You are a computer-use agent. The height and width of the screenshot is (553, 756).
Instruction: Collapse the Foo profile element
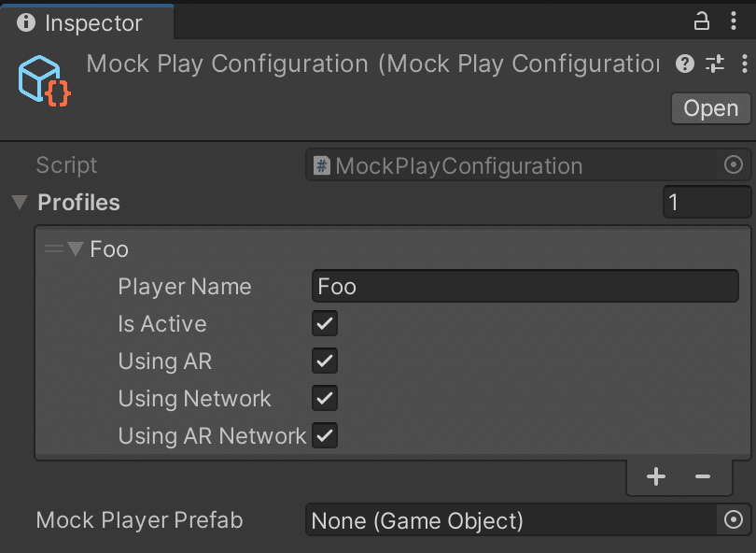click(x=76, y=249)
